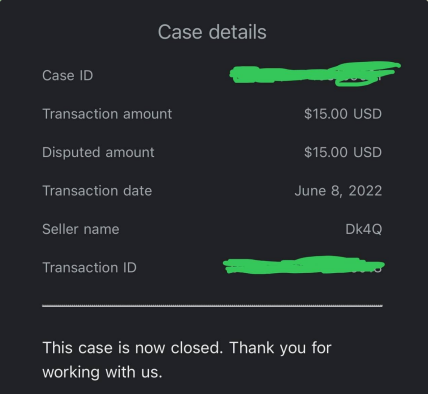Click the June 8, 2022 date

338,191
